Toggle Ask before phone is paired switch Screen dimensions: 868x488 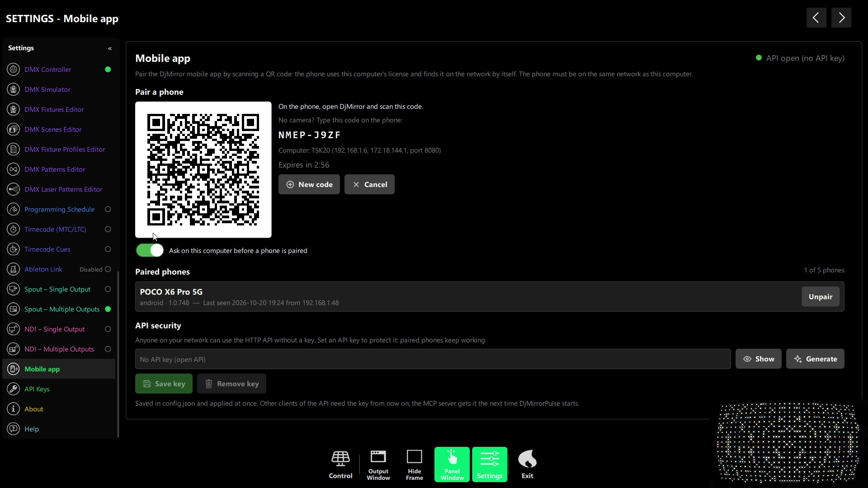point(150,250)
